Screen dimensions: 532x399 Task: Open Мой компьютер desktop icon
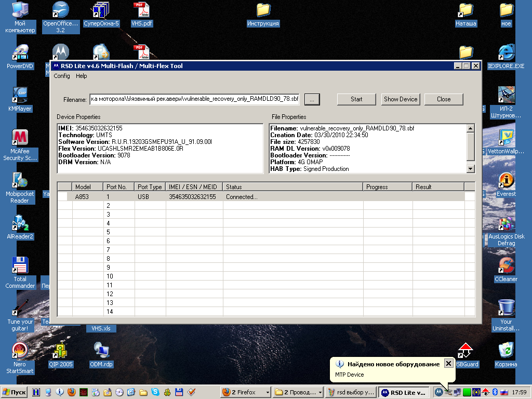click(x=20, y=17)
